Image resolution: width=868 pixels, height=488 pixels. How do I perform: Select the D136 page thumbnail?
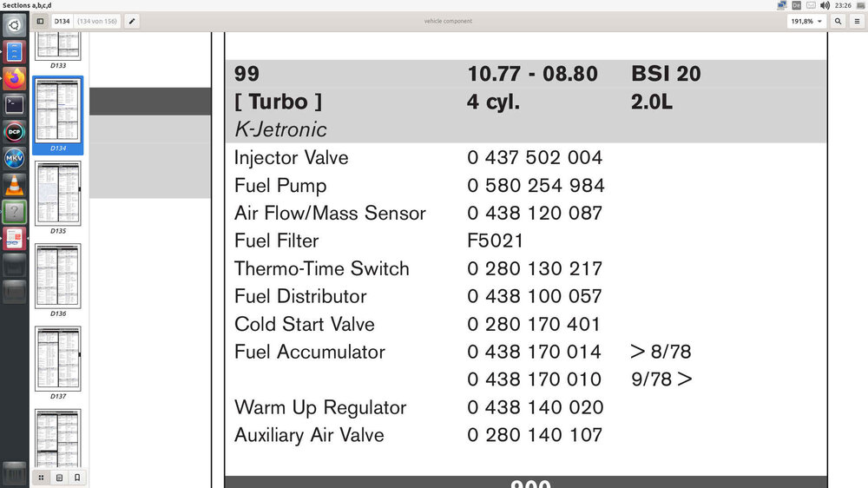click(58, 275)
